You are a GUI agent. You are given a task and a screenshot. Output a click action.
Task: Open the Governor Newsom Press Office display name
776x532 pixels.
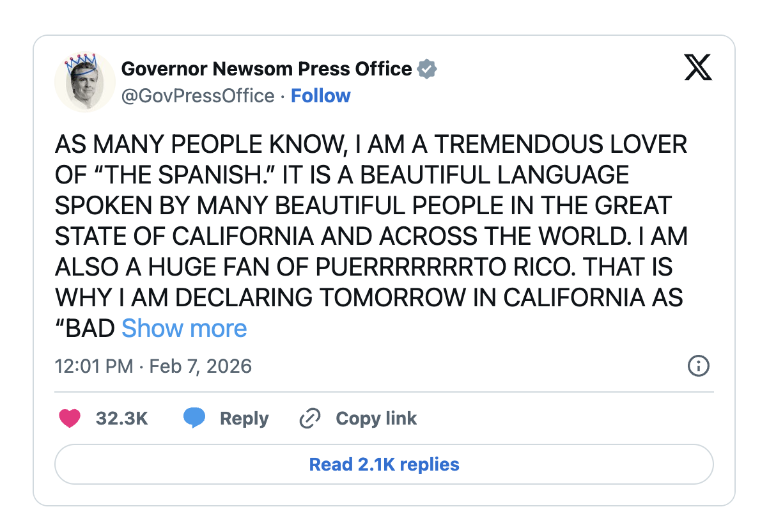267,68
